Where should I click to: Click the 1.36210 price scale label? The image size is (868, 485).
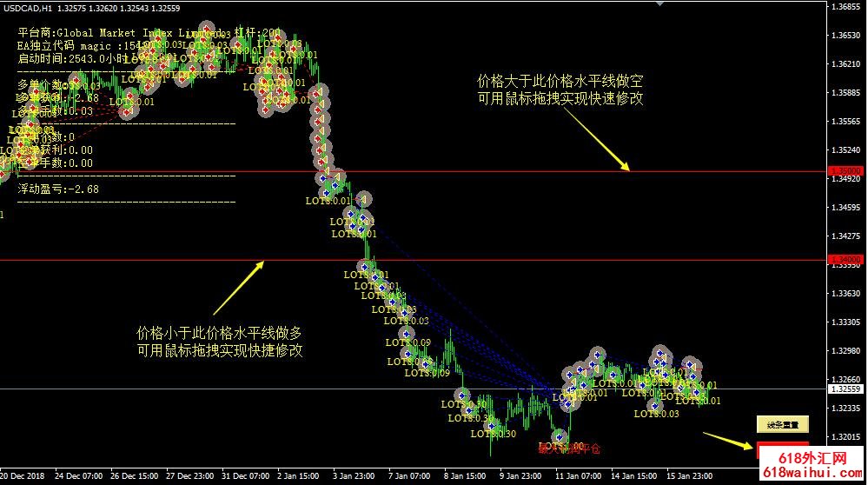(846, 63)
